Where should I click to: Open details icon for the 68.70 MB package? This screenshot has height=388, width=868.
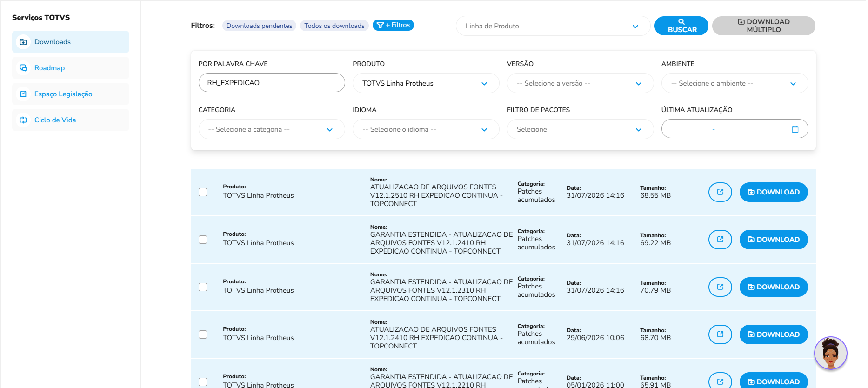pos(720,334)
